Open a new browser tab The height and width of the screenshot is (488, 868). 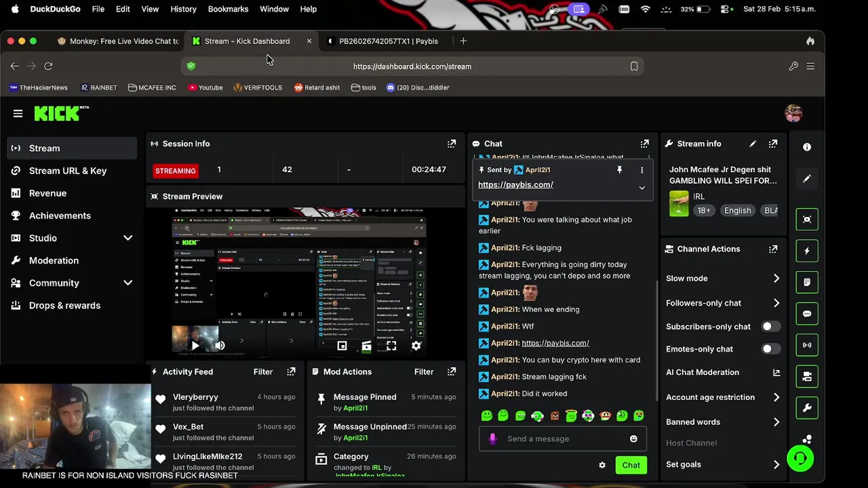tap(463, 41)
